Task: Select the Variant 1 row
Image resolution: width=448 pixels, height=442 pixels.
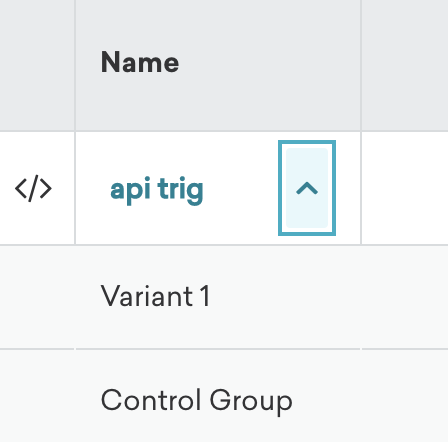Action: pyautogui.click(x=224, y=297)
